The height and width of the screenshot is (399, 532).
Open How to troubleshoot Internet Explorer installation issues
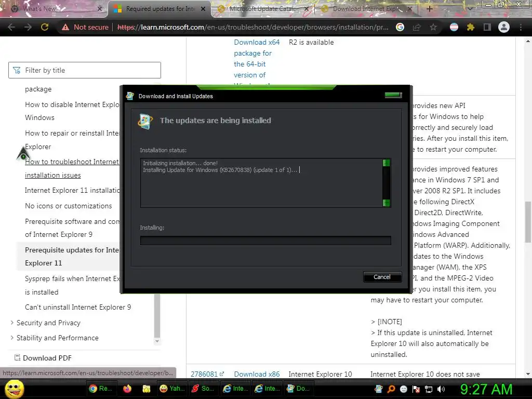(72, 168)
